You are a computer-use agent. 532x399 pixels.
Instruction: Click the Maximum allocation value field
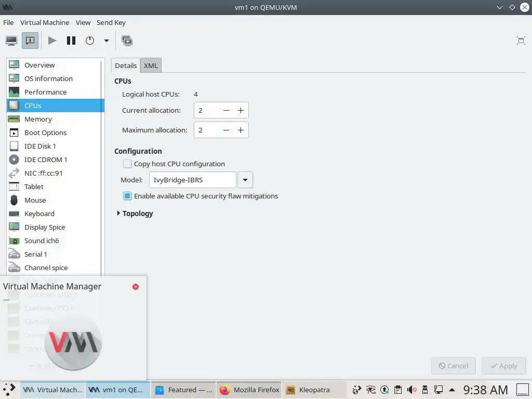coord(207,130)
